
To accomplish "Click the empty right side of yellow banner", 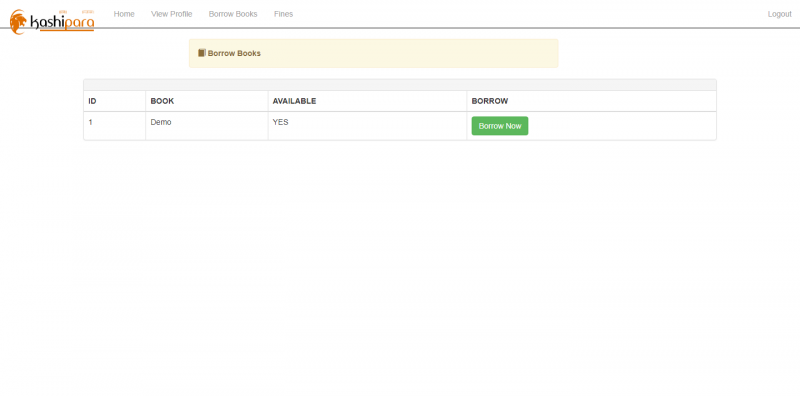I will (x=434, y=53).
